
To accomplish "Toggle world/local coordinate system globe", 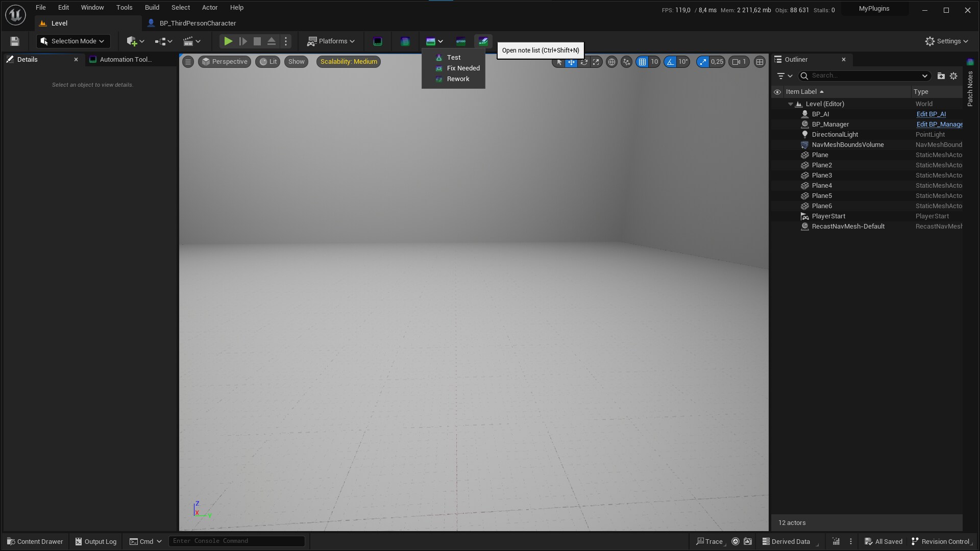I will tap(611, 62).
